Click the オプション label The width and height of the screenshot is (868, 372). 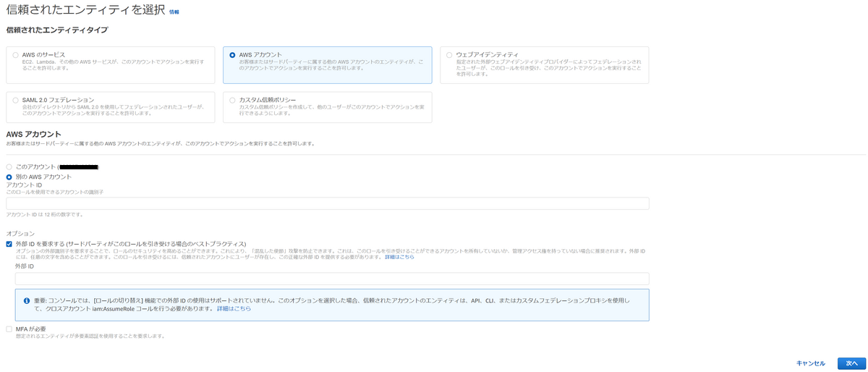20,234
